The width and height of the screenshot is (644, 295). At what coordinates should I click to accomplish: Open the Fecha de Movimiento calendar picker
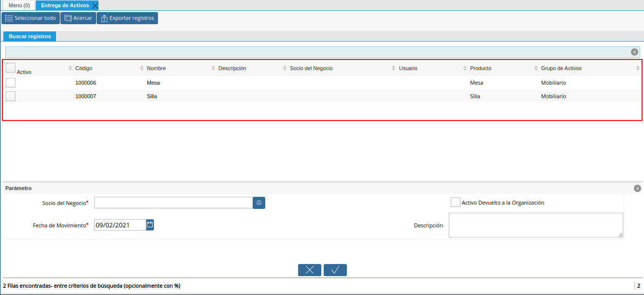coord(150,224)
